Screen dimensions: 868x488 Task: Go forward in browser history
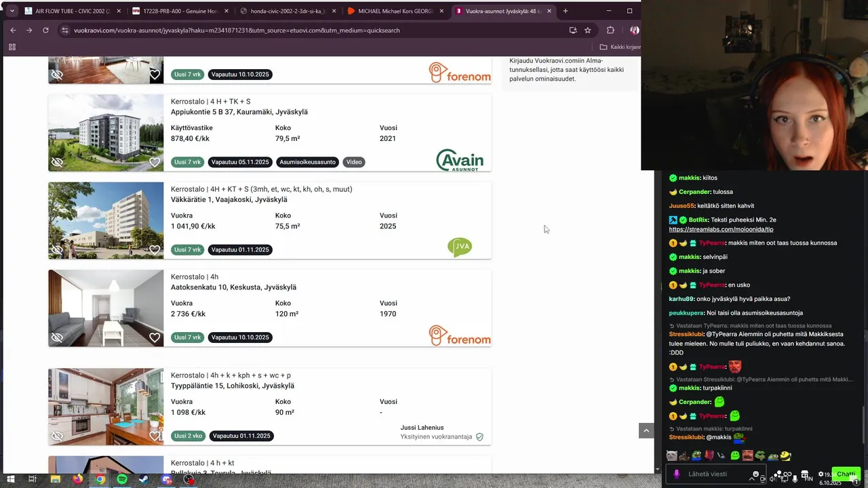tap(29, 30)
